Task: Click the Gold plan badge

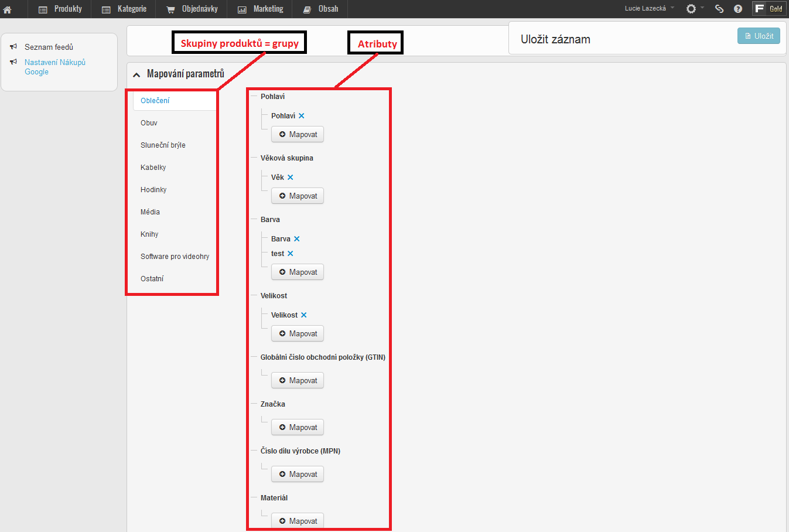Action: tap(769, 8)
